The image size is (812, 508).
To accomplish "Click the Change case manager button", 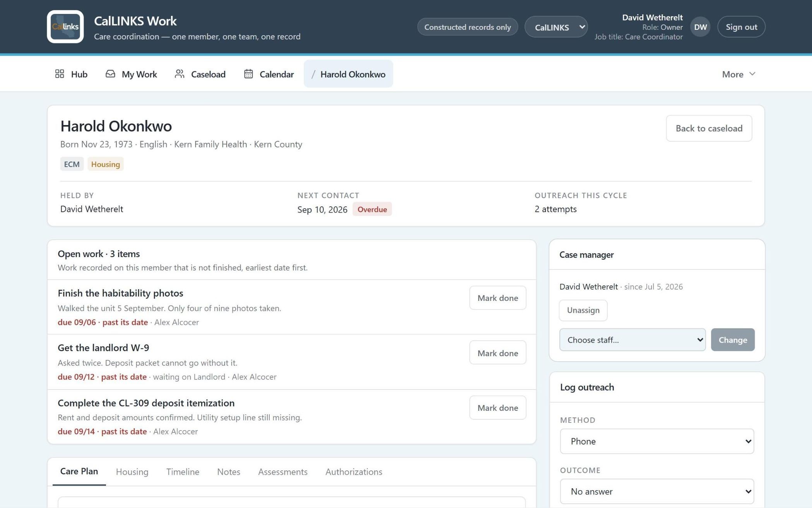I will pos(732,340).
